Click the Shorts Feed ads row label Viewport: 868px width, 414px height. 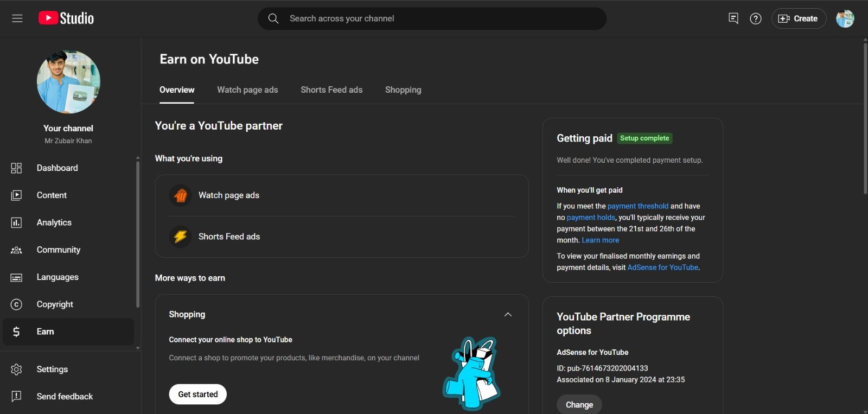pyautogui.click(x=229, y=237)
